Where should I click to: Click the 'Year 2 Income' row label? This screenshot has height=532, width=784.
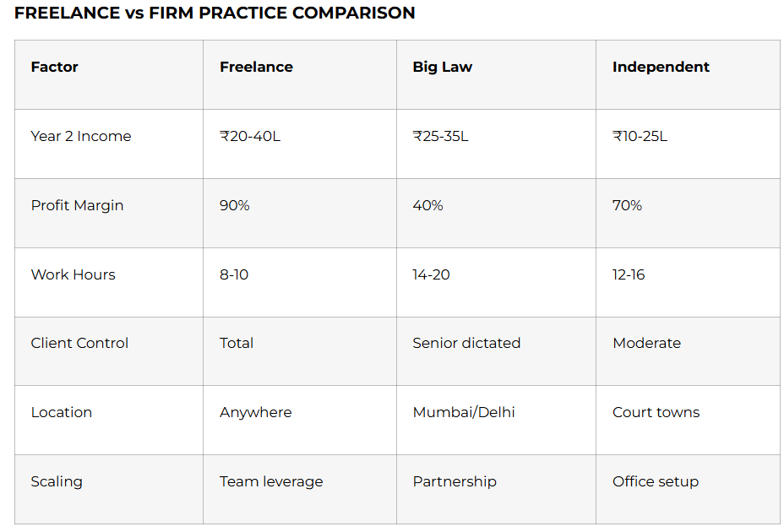(81, 137)
